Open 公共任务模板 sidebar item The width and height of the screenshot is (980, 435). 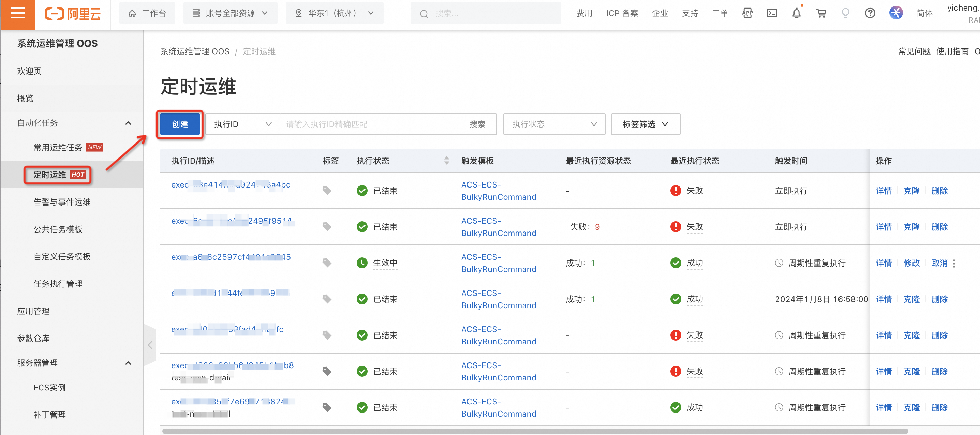point(58,229)
